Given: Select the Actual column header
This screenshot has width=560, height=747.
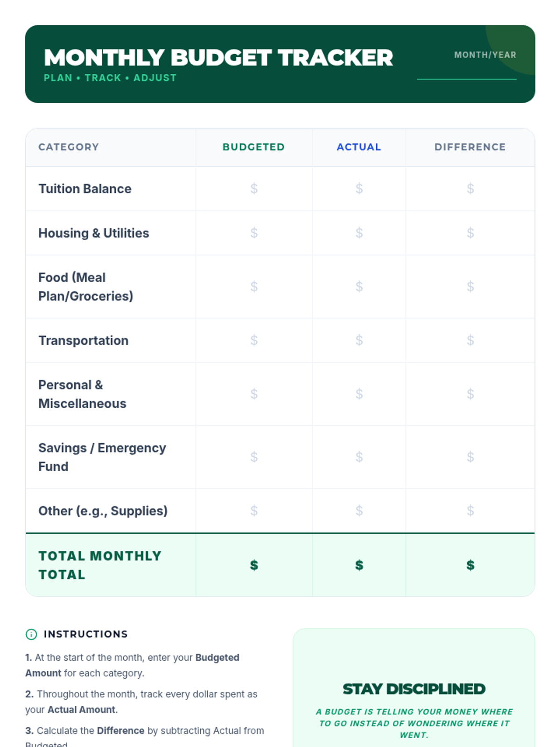Looking at the screenshot, I should [359, 147].
